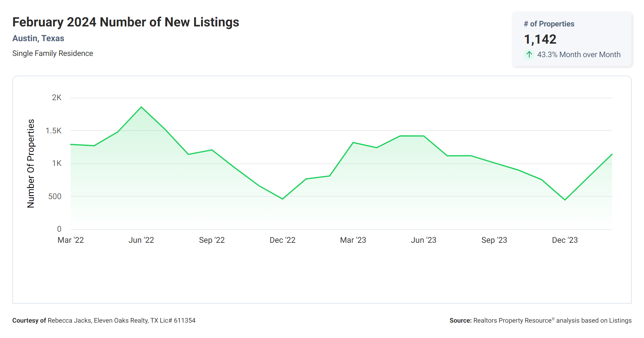
Task: Click the Sep '22 x-axis label
Action: tap(212, 240)
